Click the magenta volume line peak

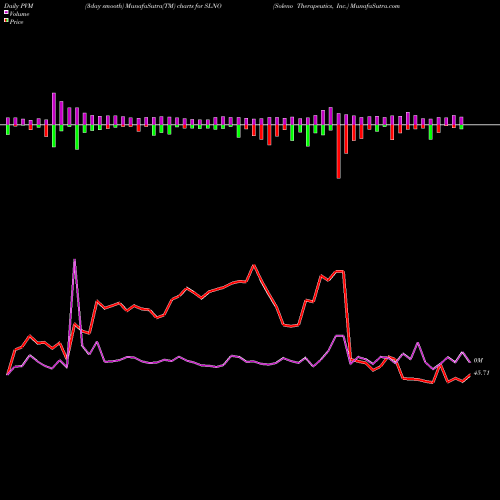click(74, 260)
